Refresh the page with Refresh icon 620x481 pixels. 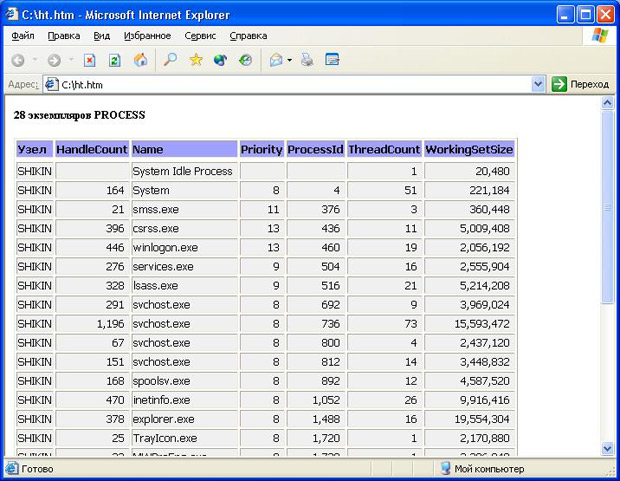pos(115,60)
